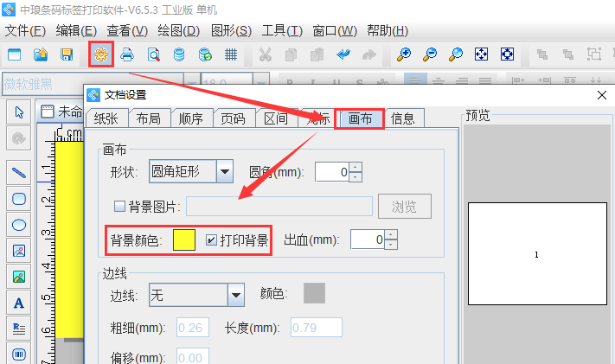
Task: Open the 工具(T) menu
Action: (x=282, y=30)
